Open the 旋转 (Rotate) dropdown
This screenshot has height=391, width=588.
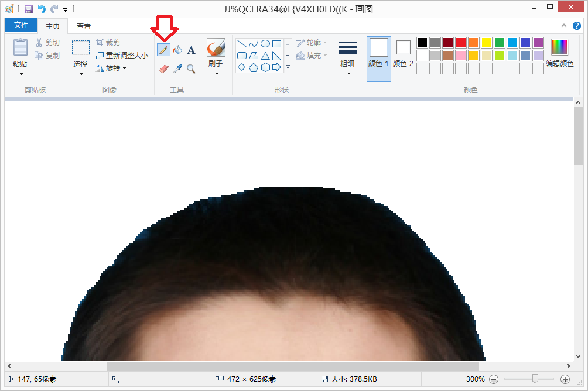click(111, 68)
